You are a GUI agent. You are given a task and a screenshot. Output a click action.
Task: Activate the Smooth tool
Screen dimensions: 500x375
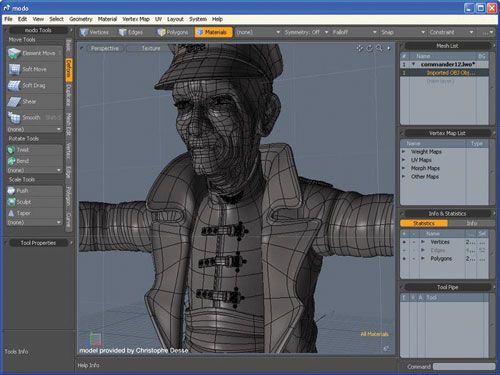(35, 117)
